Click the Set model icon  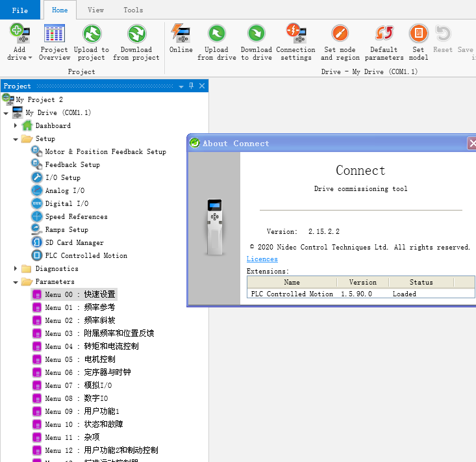click(418, 34)
